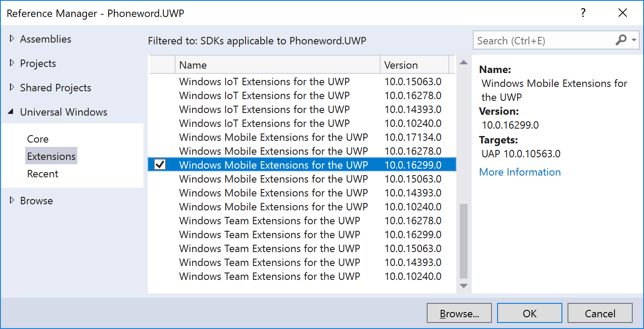Open the More Information link

520,172
